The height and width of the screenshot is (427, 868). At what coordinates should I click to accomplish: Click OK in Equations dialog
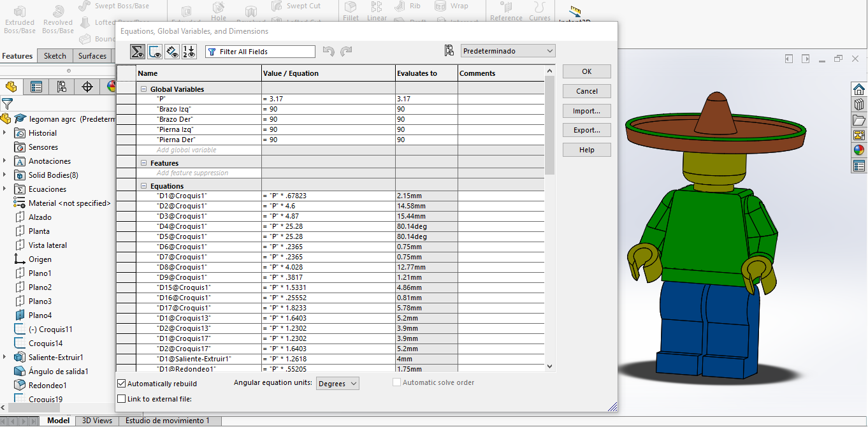587,71
